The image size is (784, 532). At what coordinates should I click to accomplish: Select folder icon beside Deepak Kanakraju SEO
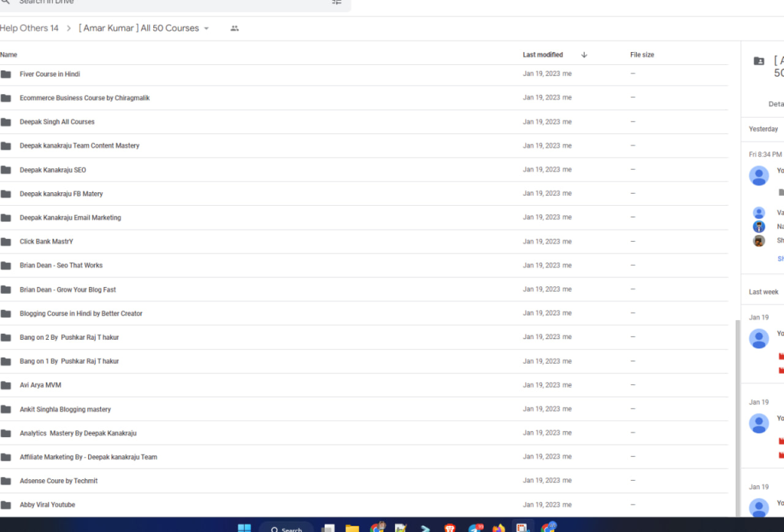click(6, 170)
